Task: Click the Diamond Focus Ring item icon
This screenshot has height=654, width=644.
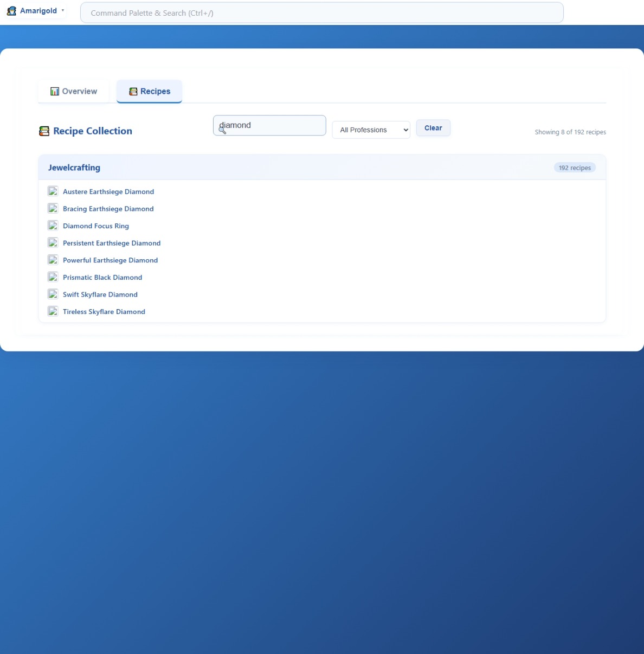Action: (53, 226)
